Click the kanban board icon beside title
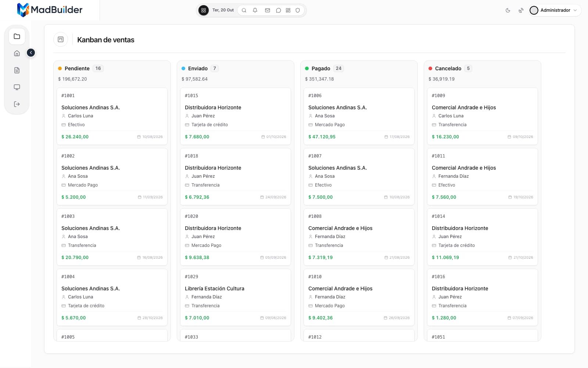 point(61,39)
